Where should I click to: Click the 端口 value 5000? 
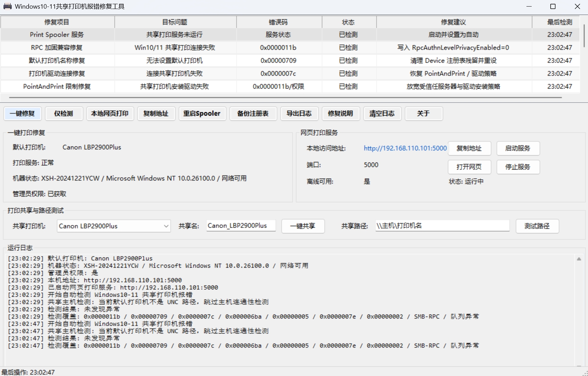coord(371,165)
